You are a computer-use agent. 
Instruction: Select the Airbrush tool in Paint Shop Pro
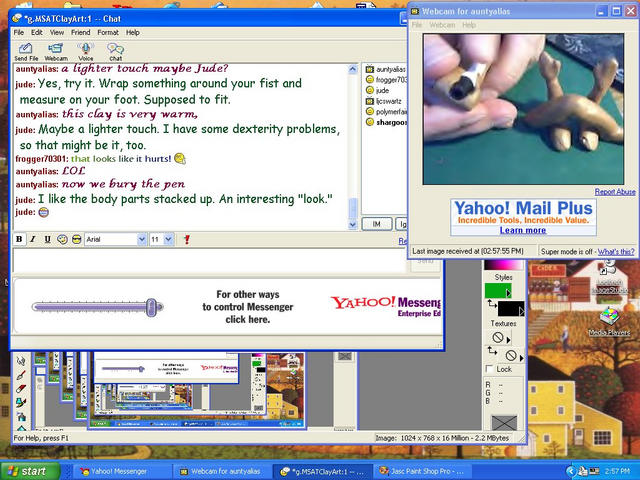pos(21,417)
